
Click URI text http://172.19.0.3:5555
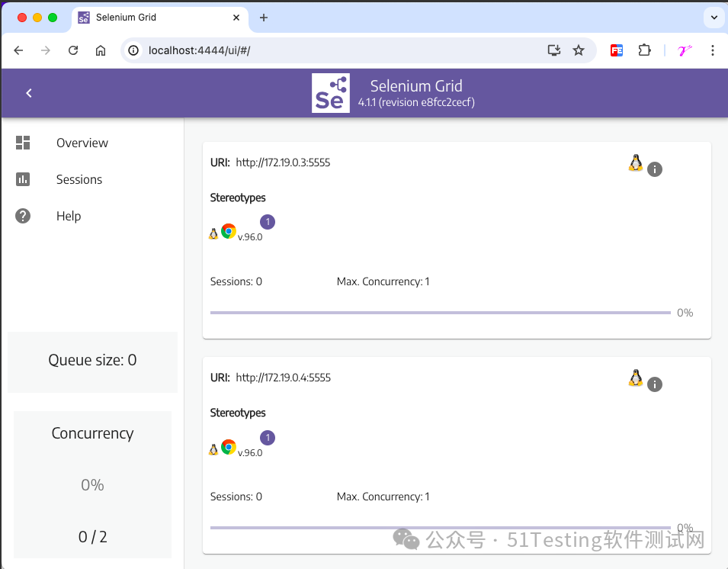coord(283,162)
